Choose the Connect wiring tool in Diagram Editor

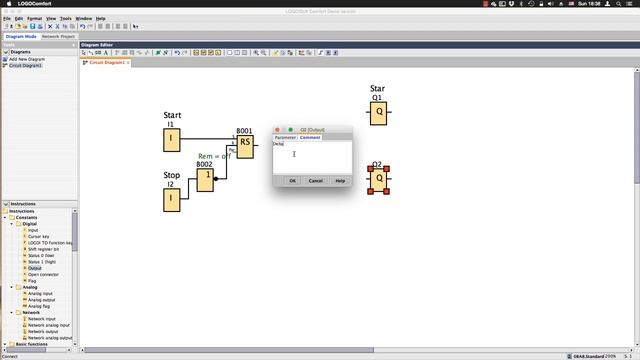[91, 53]
